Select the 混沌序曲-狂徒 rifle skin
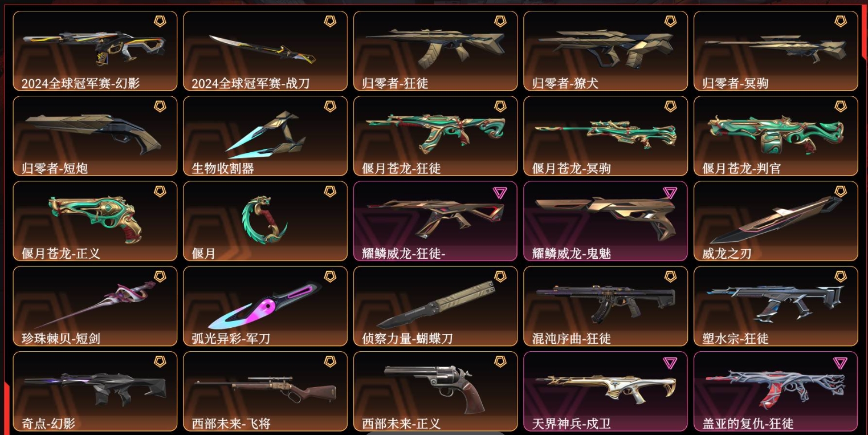 pos(605,306)
